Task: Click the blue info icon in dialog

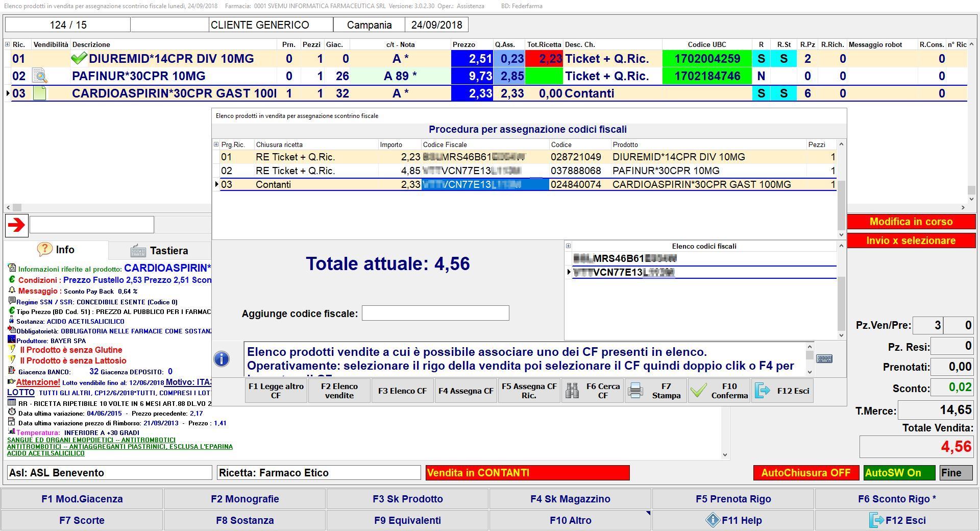Action: click(x=222, y=359)
